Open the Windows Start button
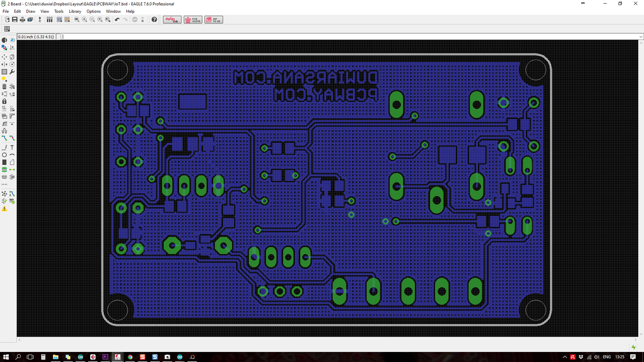The width and height of the screenshot is (644, 362). tap(6, 357)
